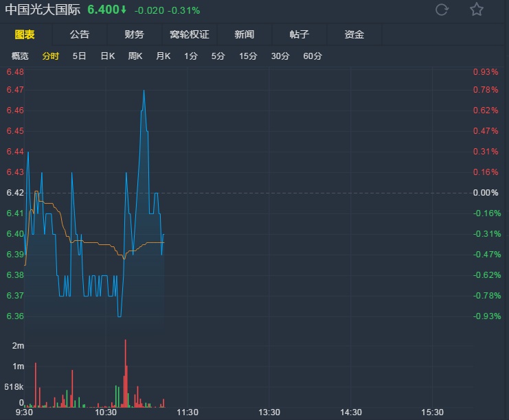Choose the 15分 interval
The width and height of the screenshot is (509, 420).
coord(248,56)
